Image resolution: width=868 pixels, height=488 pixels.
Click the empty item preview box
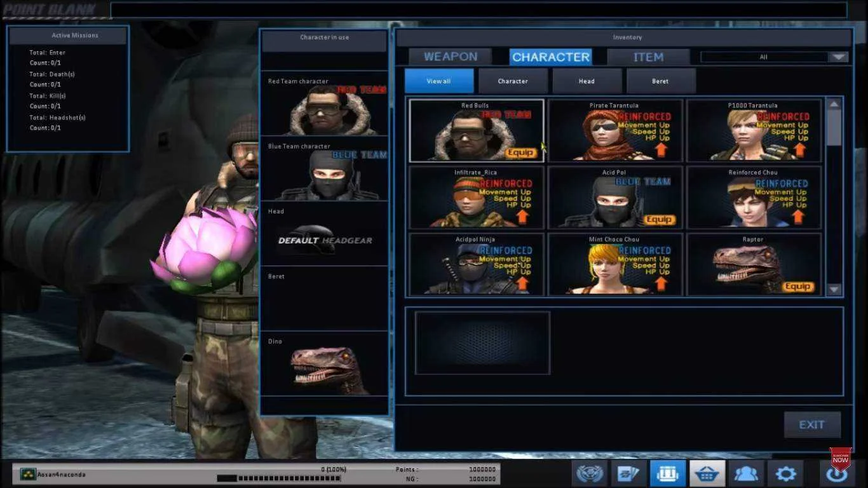(x=482, y=343)
